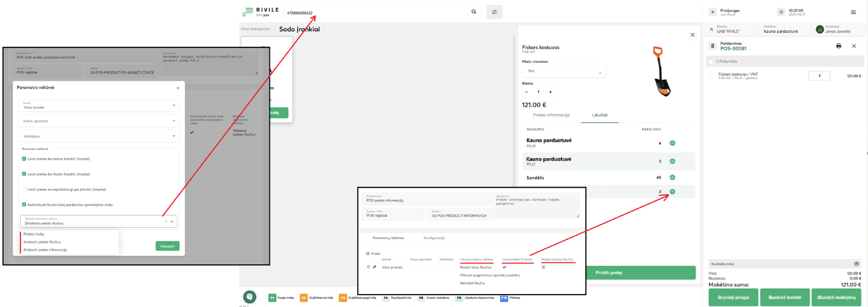
Task: Add stock from Sandėlis with plus icon
Action: point(672,177)
